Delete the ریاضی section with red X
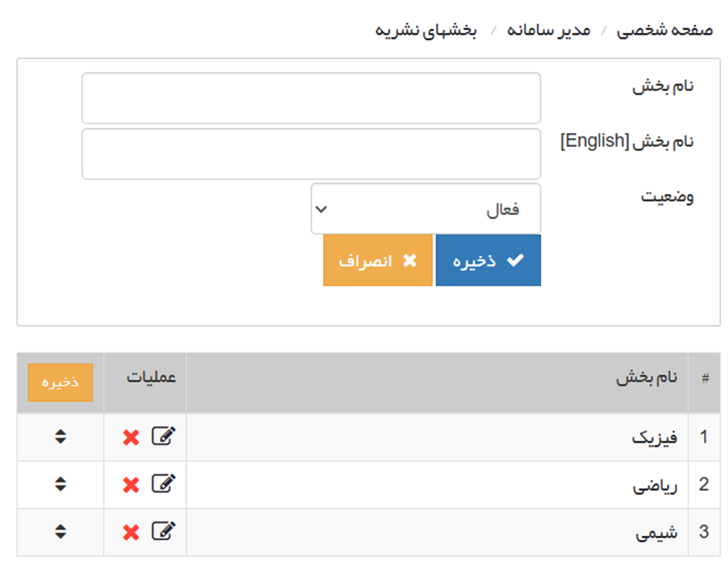Image resolution: width=728 pixels, height=568 pixels. click(x=131, y=485)
